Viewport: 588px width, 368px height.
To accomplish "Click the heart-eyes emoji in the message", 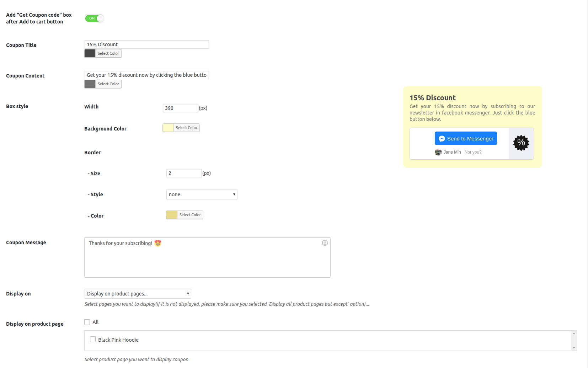I will click(x=158, y=243).
